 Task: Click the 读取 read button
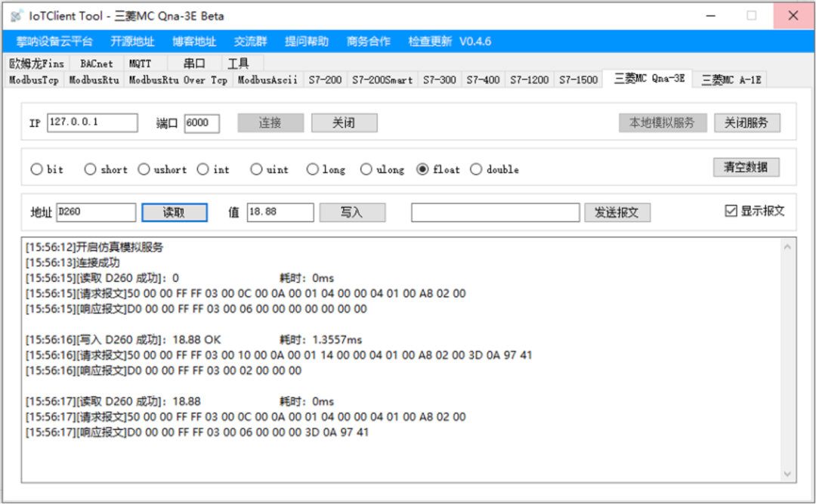[174, 212]
